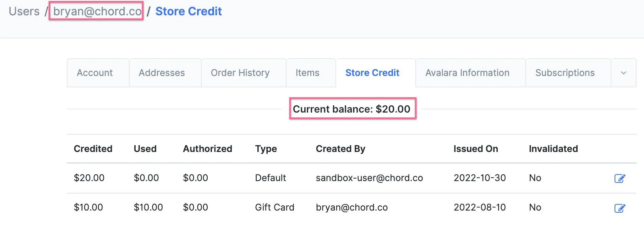Edit the $20.00 Default store credit

(x=620, y=178)
